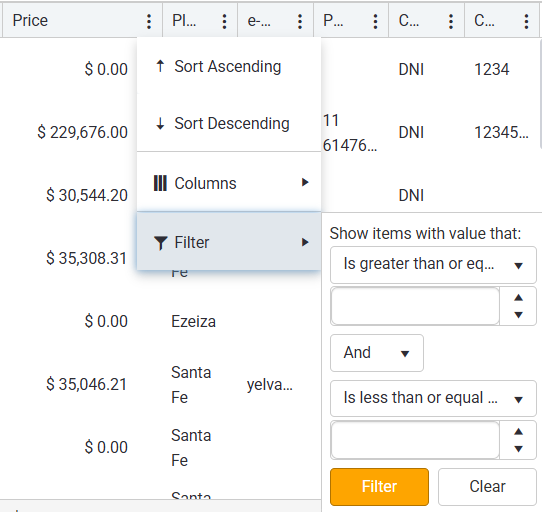Viewport: 542px width, 512px height.
Task: Decrease the first filter value using the down arrow
Action: [518, 315]
